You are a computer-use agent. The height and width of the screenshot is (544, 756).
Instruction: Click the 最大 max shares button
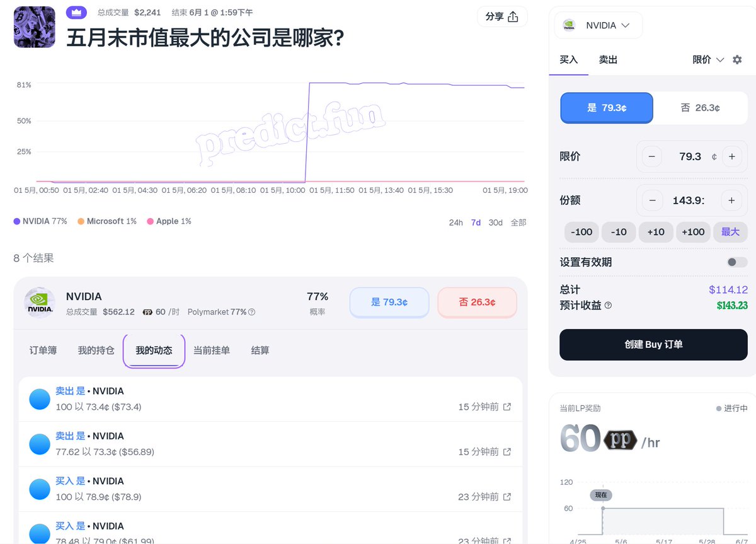[730, 232]
